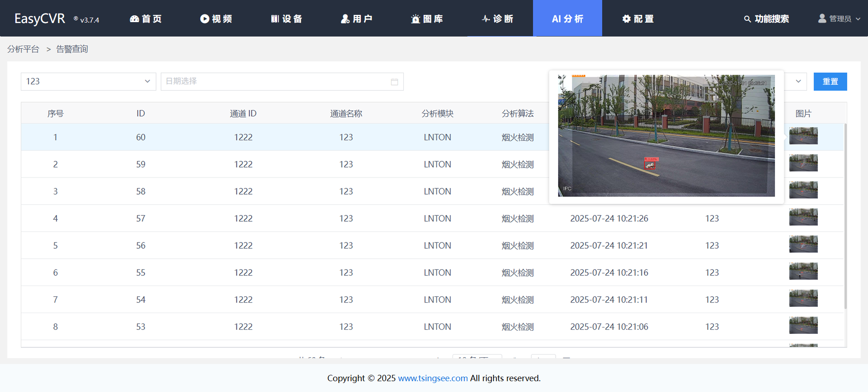Click the home dashboard icon

coord(134,19)
